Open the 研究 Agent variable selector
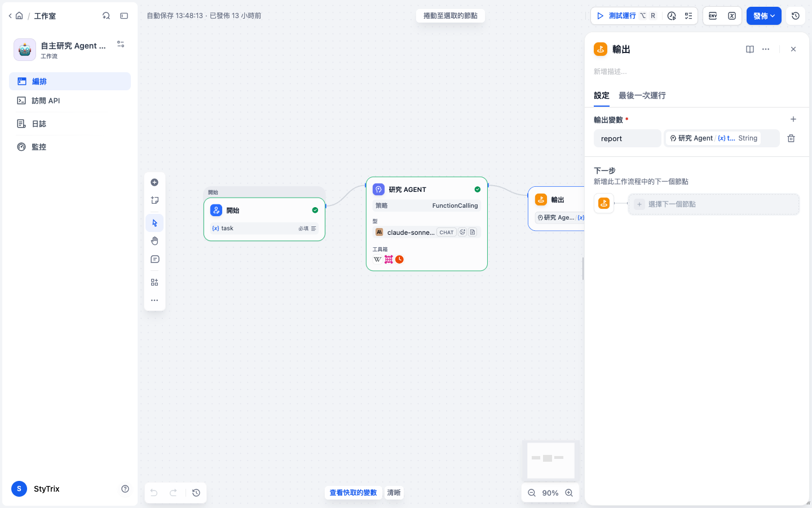 click(722, 138)
